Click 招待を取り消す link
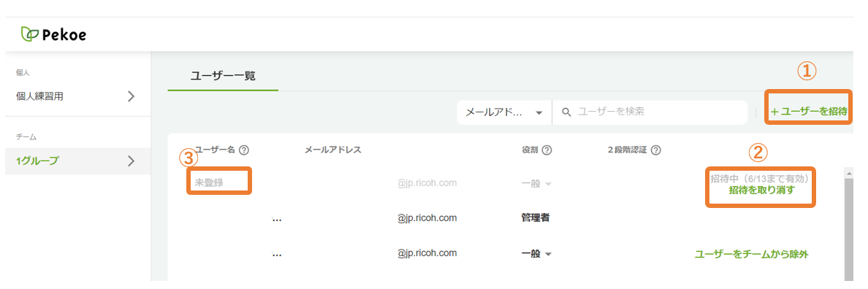 point(762,190)
